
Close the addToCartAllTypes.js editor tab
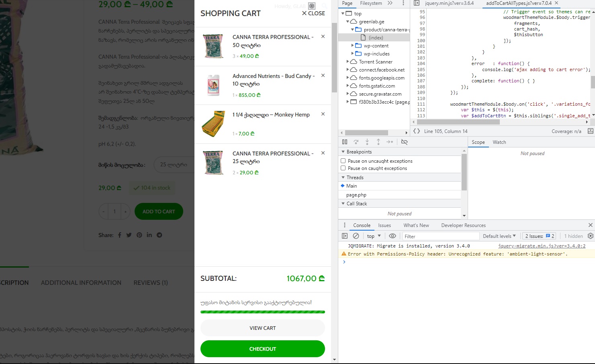pos(556,3)
